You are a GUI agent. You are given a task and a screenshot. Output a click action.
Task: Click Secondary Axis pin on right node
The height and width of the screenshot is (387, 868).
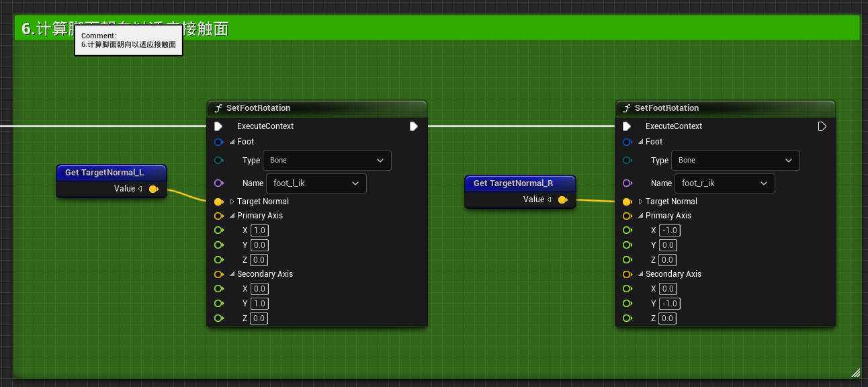point(627,274)
